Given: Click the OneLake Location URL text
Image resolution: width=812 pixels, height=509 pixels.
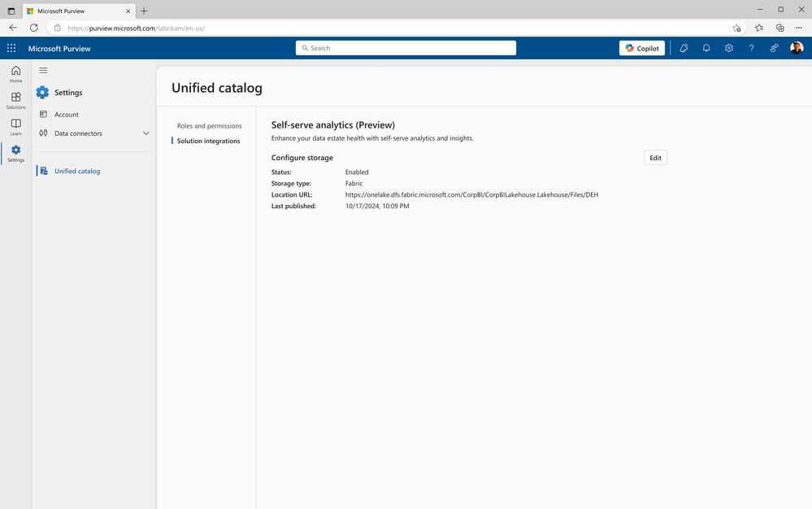Looking at the screenshot, I should tap(471, 194).
